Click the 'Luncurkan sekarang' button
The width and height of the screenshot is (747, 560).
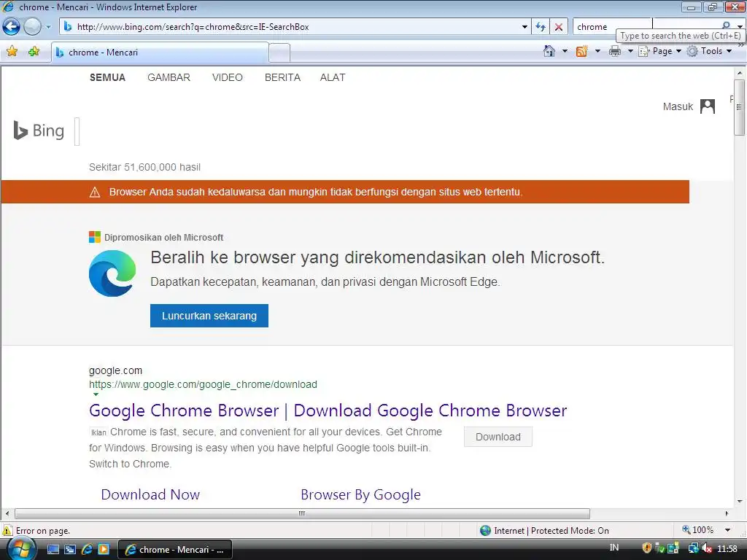(209, 316)
